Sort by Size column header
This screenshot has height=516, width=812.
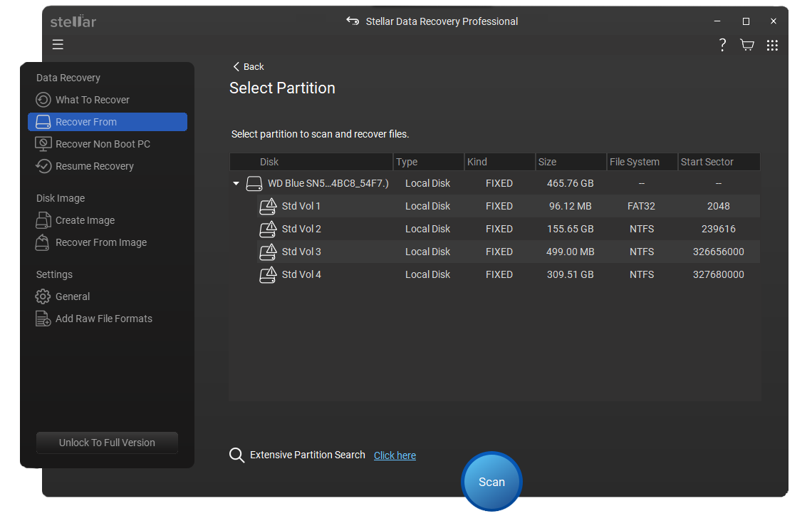[571, 162]
